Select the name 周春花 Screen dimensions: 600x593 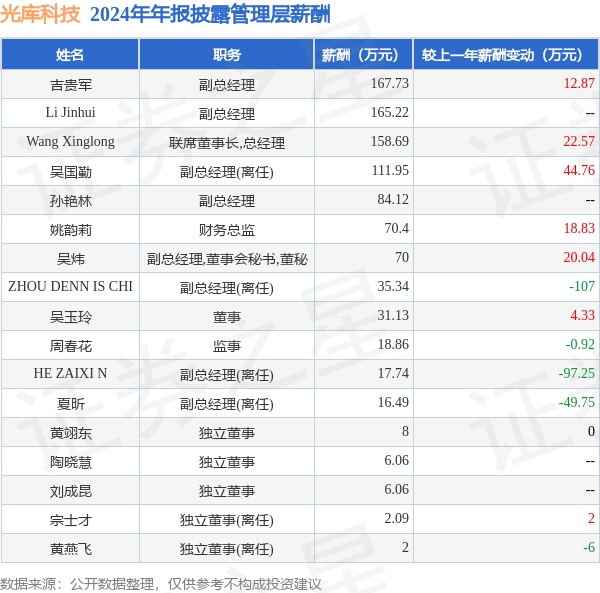point(71,346)
